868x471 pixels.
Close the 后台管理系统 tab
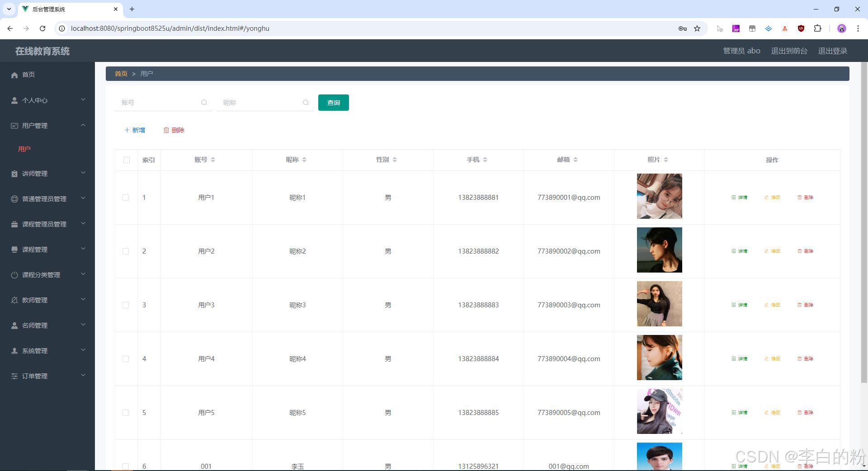(x=116, y=9)
